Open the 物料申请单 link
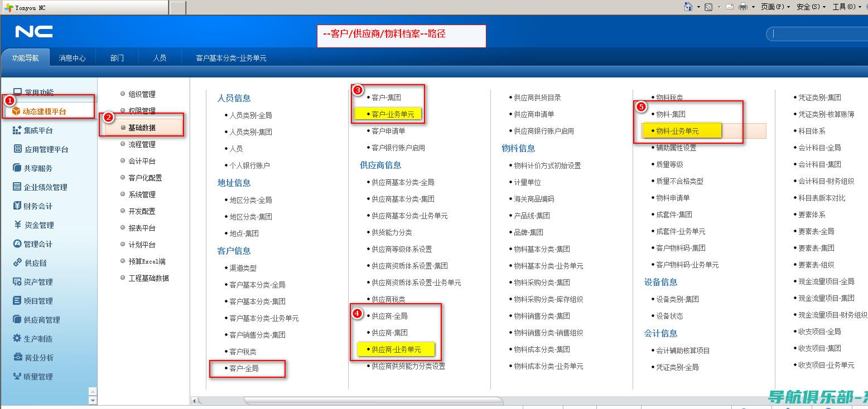Viewport: 868px width, 409px height. pyautogui.click(x=673, y=198)
